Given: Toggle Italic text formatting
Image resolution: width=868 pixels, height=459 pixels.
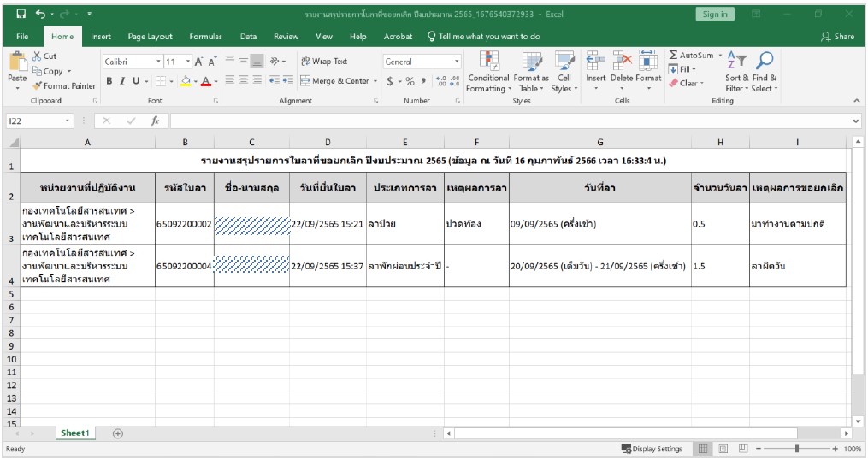Looking at the screenshot, I should 122,81.
